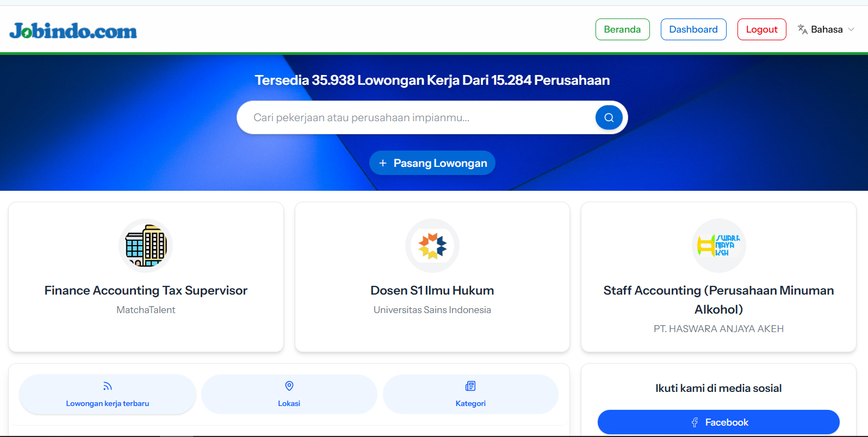Click the Jobindo.com logo
The height and width of the screenshot is (437, 868).
73,31
